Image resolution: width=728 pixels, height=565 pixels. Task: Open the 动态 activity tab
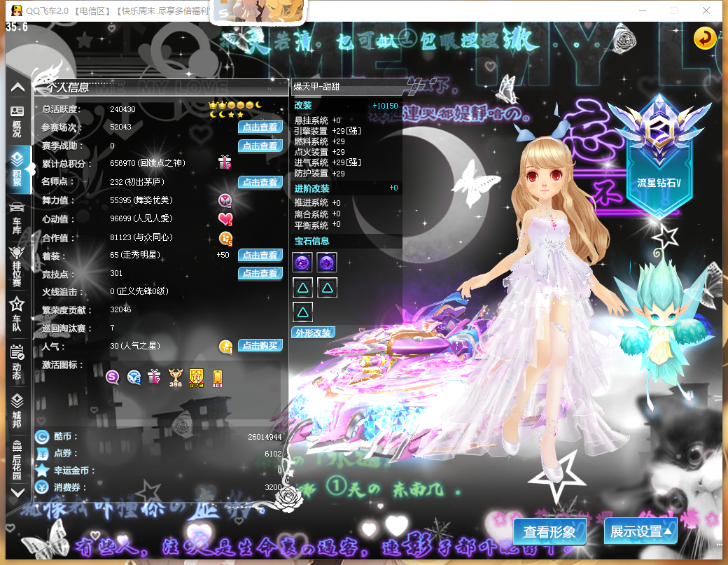pos(17,363)
